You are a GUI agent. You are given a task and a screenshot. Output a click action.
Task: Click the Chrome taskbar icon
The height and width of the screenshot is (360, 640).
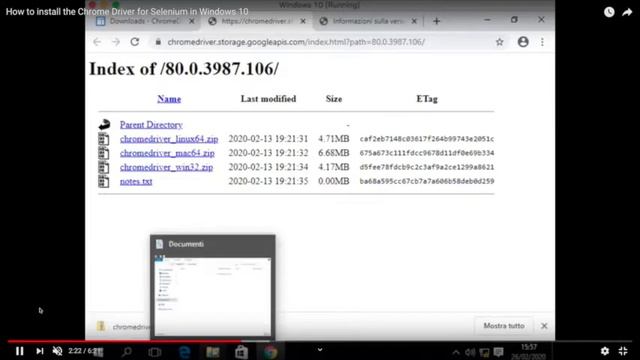pyautogui.click(x=270, y=351)
